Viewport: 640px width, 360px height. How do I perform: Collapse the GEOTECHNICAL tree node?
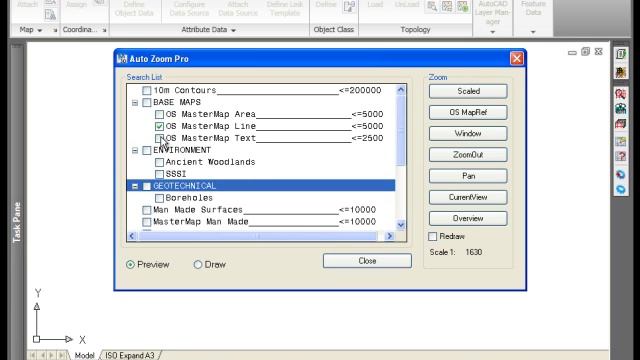(x=135, y=187)
